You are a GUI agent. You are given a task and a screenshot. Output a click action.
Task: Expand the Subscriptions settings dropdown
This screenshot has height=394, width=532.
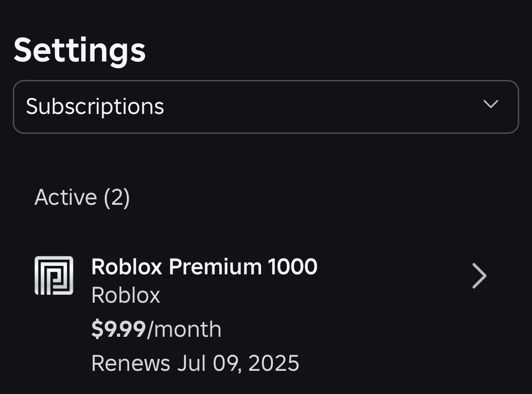265,107
